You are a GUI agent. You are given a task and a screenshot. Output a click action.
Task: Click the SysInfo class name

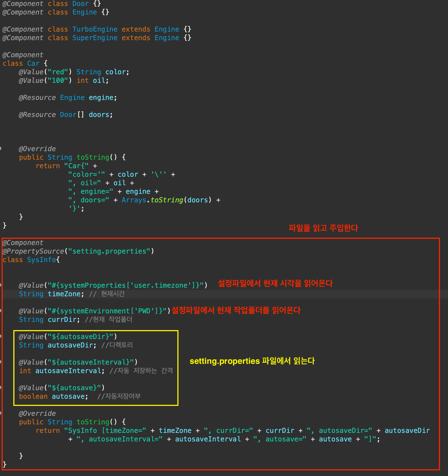(41, 260)
